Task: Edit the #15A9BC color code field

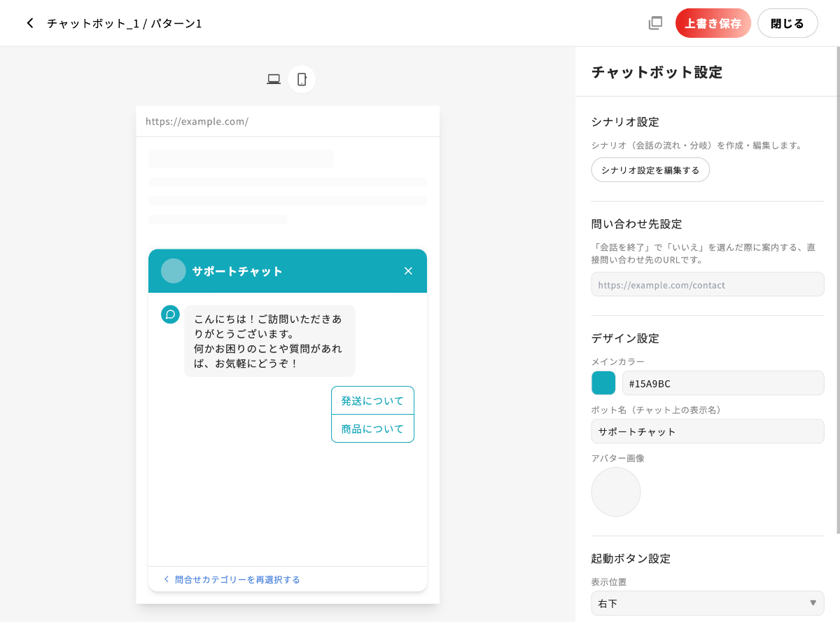Action: click(x=723, y=383)
